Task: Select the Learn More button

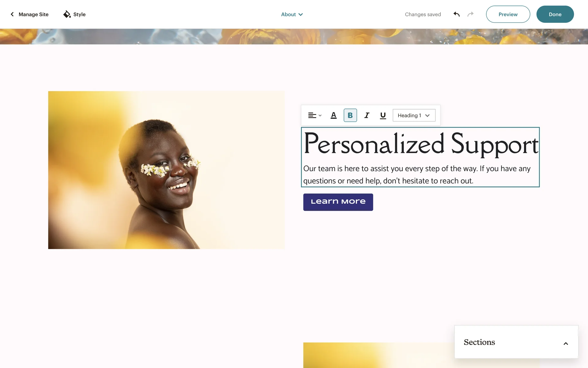Action: tap(338, 202)
